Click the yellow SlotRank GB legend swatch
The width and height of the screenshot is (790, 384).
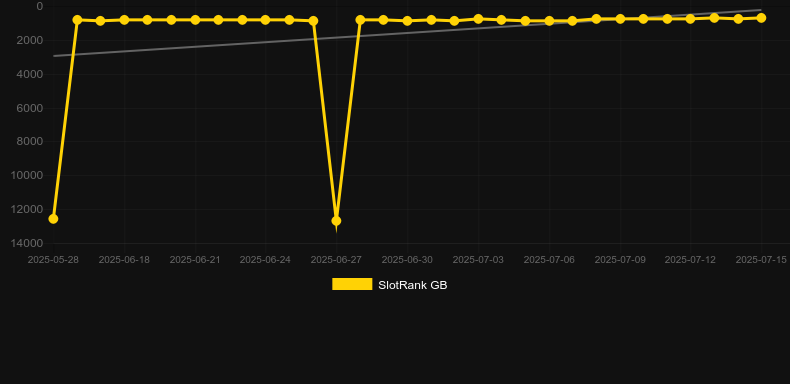pos(352,284)
